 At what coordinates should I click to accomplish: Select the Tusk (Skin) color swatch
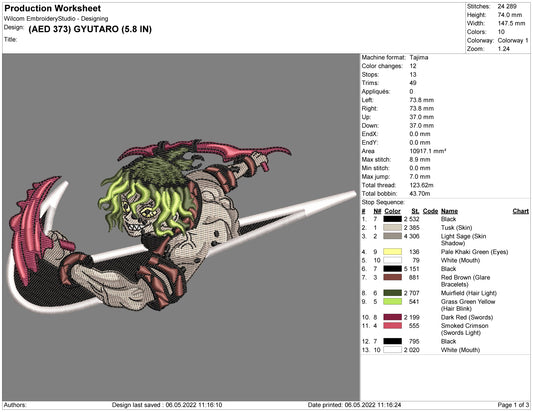tap(392, 228)
